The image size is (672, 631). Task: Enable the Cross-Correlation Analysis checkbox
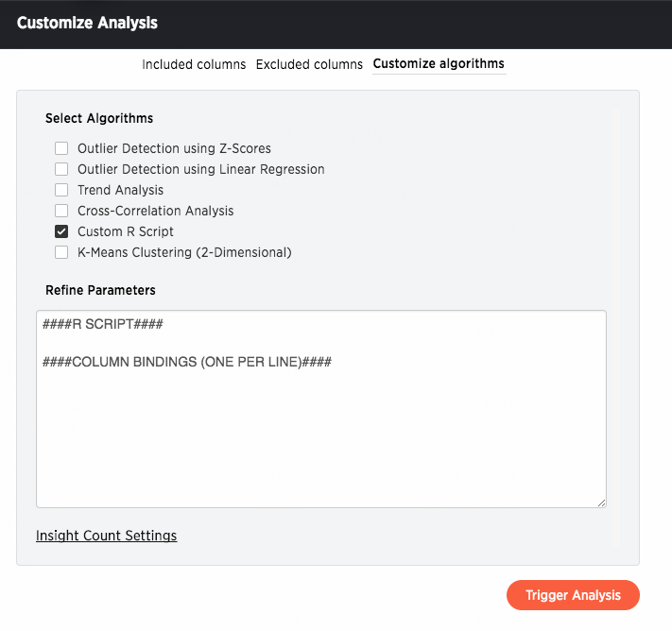point(61,211)
